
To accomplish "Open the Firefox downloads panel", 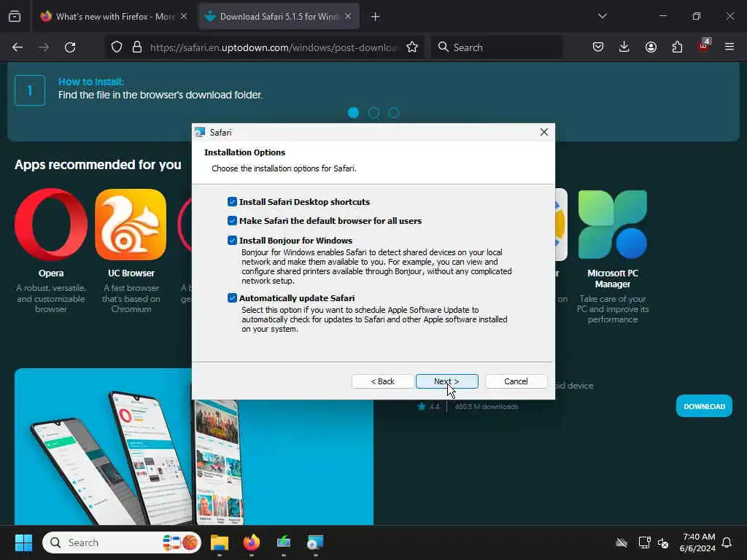I will [624, 47].
